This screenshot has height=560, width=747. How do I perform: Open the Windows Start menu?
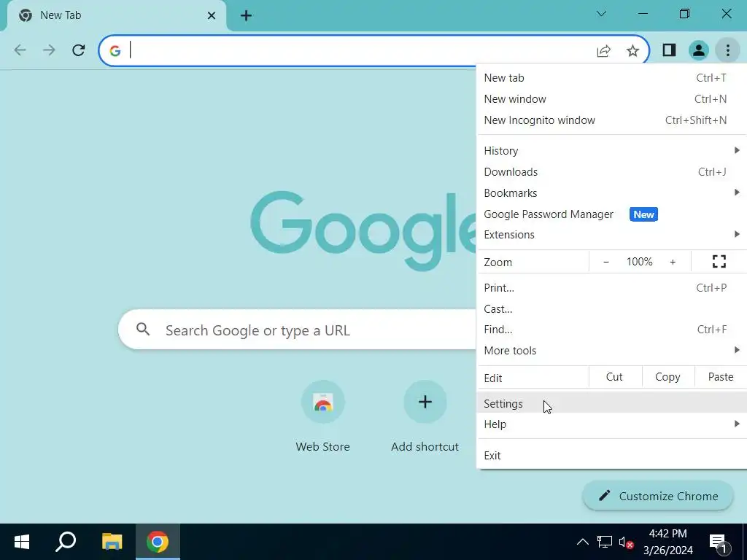[x=21, y=542]
